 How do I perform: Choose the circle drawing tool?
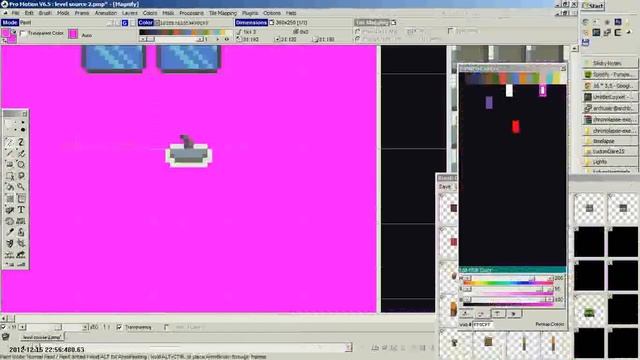[21, 164]
